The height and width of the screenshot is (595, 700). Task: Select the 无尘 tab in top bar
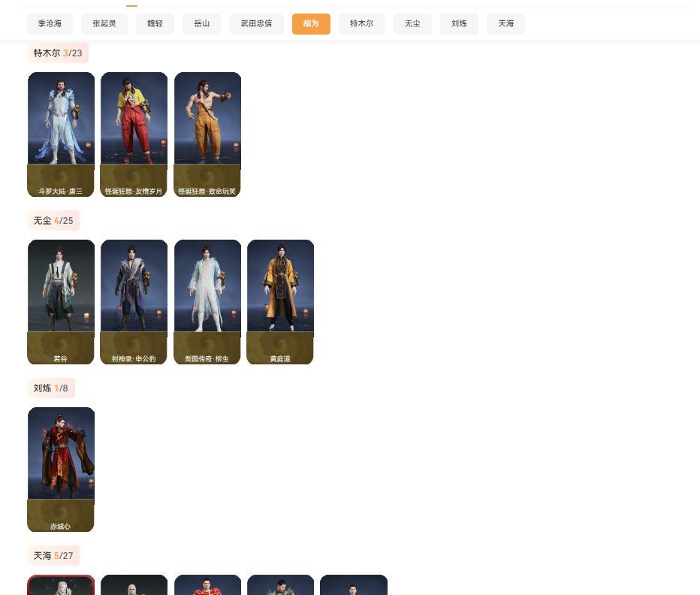pos(412,24)
